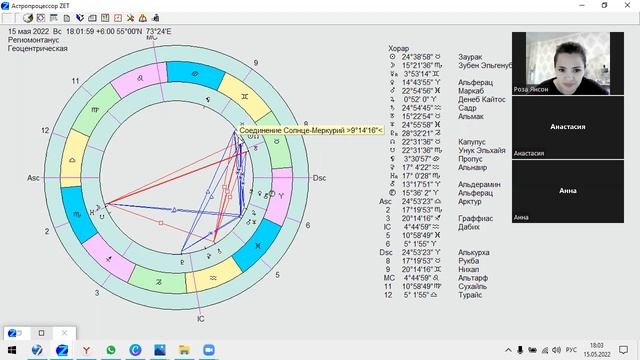640x360 pixels.
Task: Click the Геоцентрическая label
Action: click(38, 49)
